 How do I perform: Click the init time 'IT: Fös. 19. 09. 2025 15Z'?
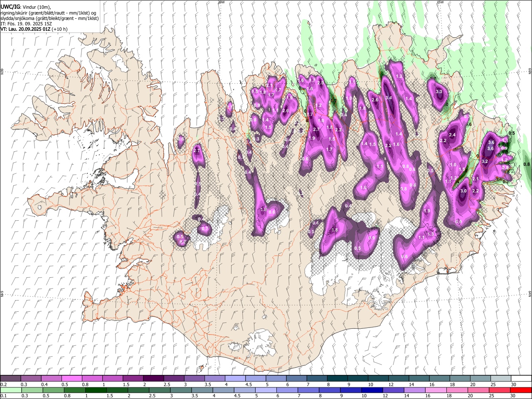click(26, 24)
